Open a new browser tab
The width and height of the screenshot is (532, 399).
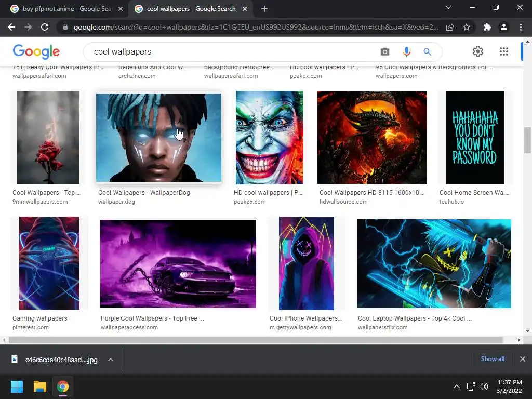coord(264,9)
